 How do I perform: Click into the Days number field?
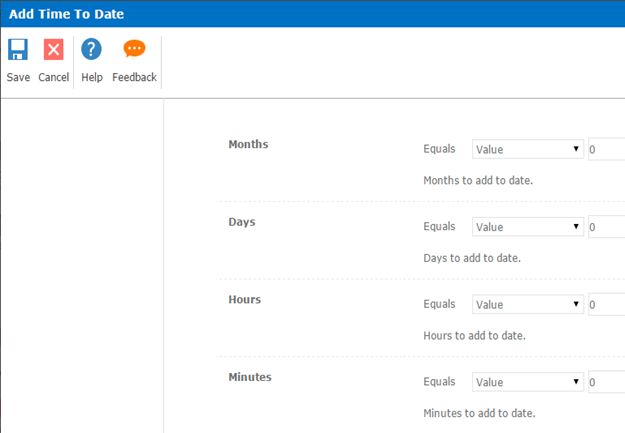point(606,227)
